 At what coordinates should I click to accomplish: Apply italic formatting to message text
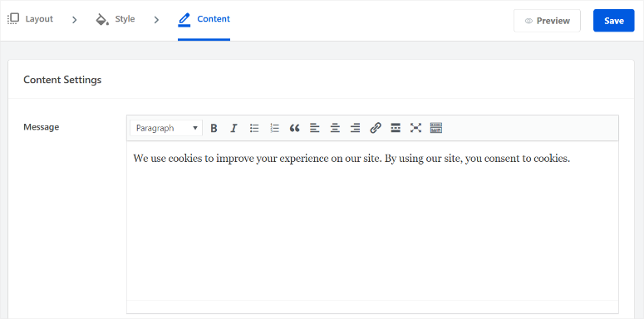pos(234,128)
